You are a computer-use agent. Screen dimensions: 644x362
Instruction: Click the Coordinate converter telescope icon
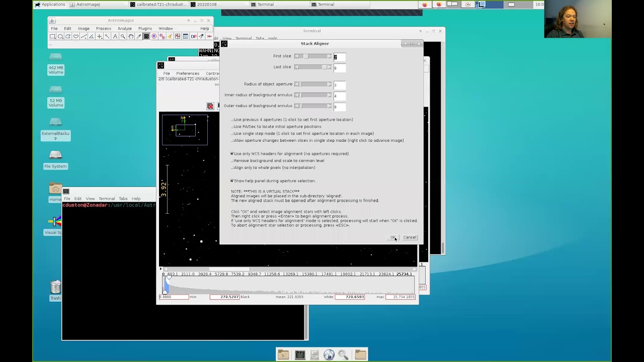pos(201,36)
